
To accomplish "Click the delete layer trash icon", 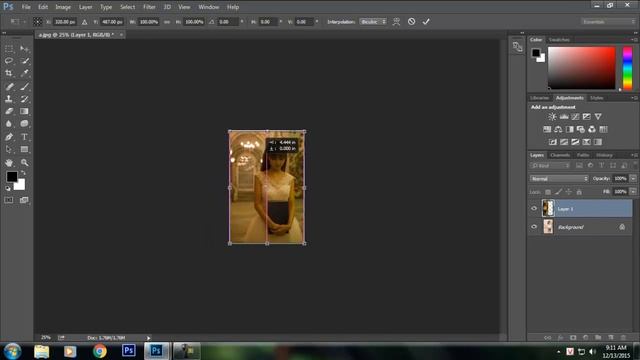I will pos(623,338).
